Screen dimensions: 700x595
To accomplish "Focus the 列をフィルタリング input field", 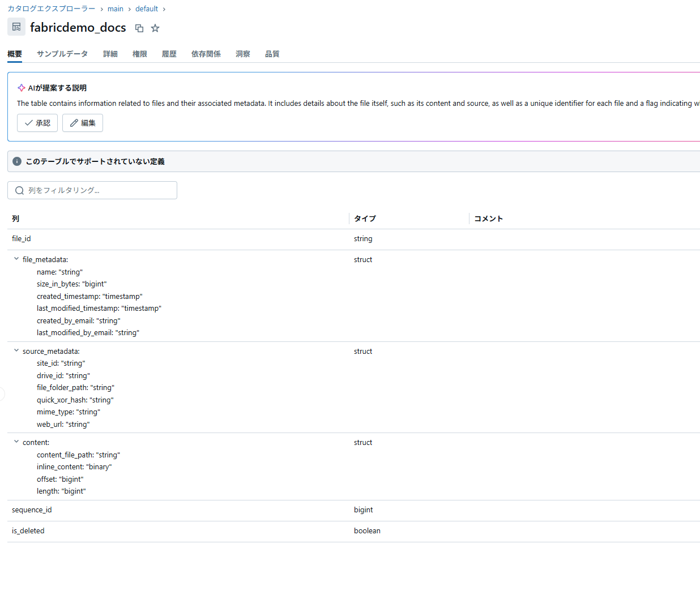I will pos(92,190).
